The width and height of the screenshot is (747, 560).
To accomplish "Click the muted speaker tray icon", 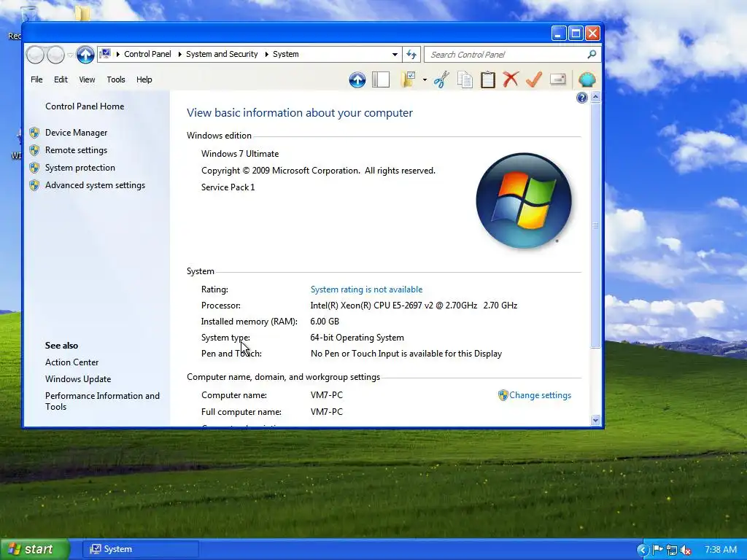I will 686,550.
